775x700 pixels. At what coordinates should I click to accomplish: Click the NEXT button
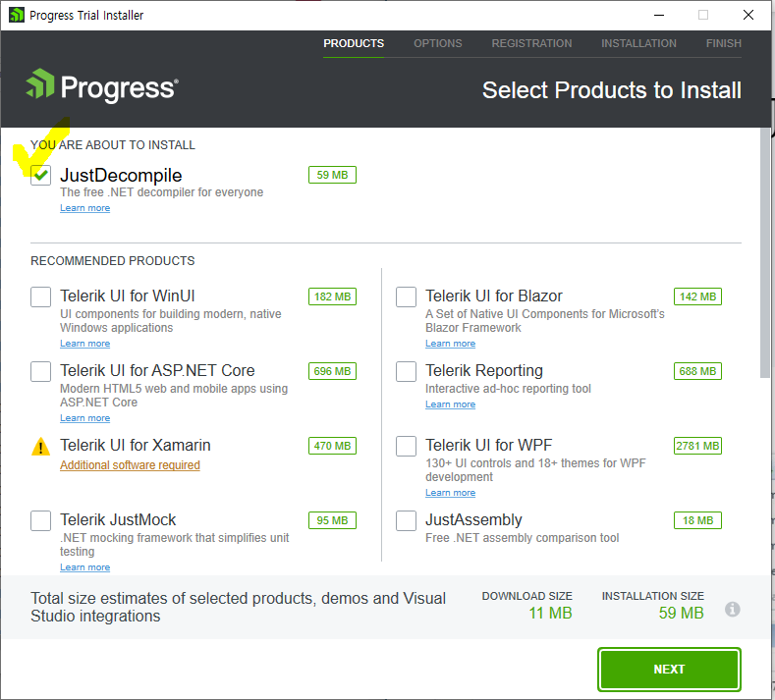(669, 669)
